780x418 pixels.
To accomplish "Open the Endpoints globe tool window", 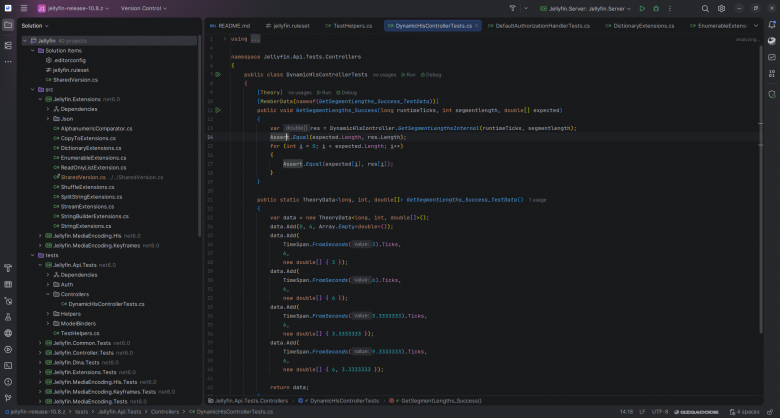I will tap(8, 333).
